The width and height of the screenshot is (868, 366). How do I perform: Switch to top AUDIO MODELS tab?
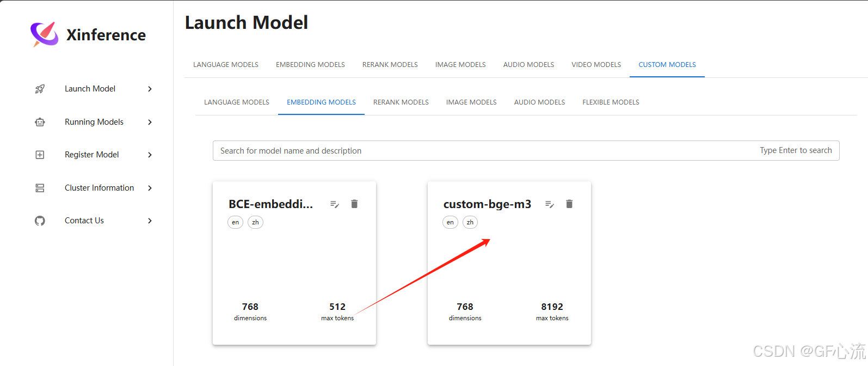pyautogui.click(x=528, y=64)
